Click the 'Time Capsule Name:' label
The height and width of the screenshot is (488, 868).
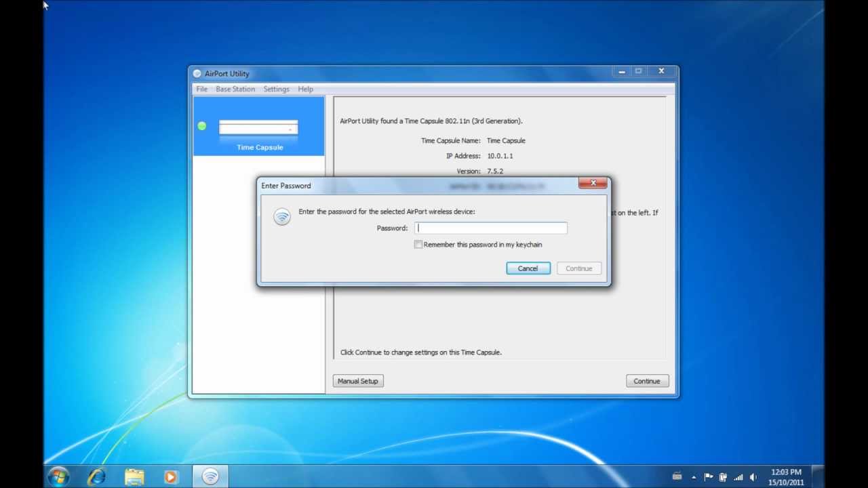tap(451, 141)
